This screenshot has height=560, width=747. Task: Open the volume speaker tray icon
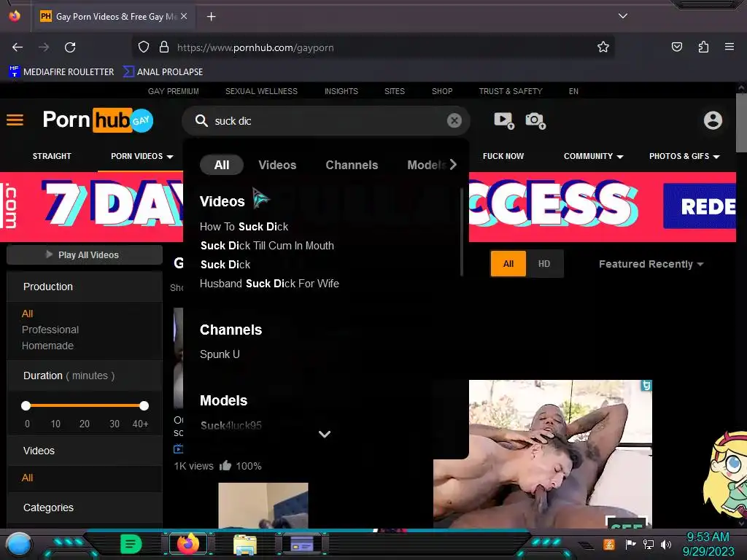pos(666,544)
